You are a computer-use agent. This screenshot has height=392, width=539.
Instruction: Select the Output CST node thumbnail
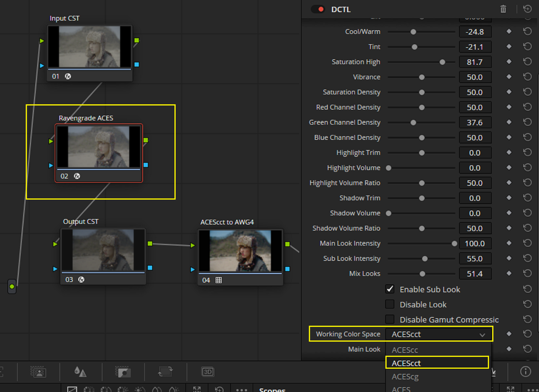click(103, 250)
